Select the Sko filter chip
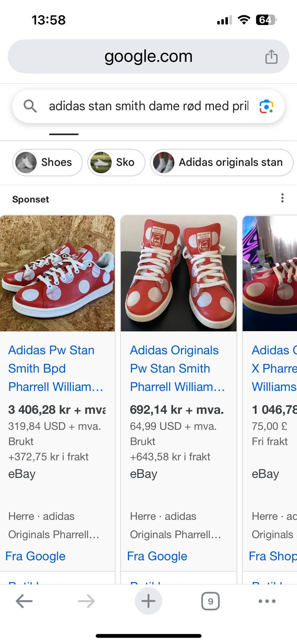The image size is (297, 644). (116, 163)
